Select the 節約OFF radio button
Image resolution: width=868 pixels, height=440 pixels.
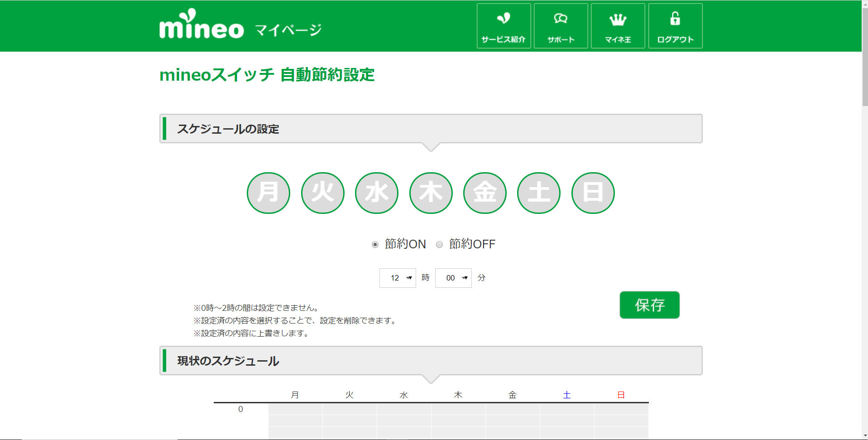click(x=439, y=245)
